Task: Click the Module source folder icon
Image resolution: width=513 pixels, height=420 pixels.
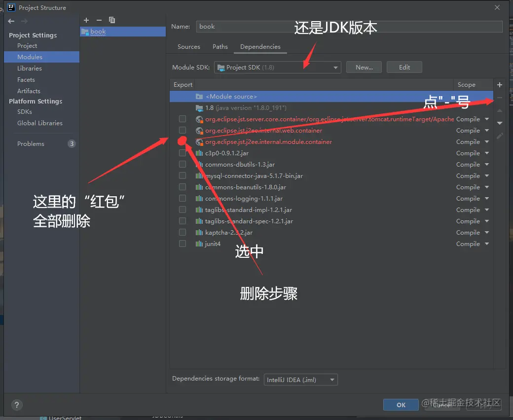Action: (x=199, y=97)
